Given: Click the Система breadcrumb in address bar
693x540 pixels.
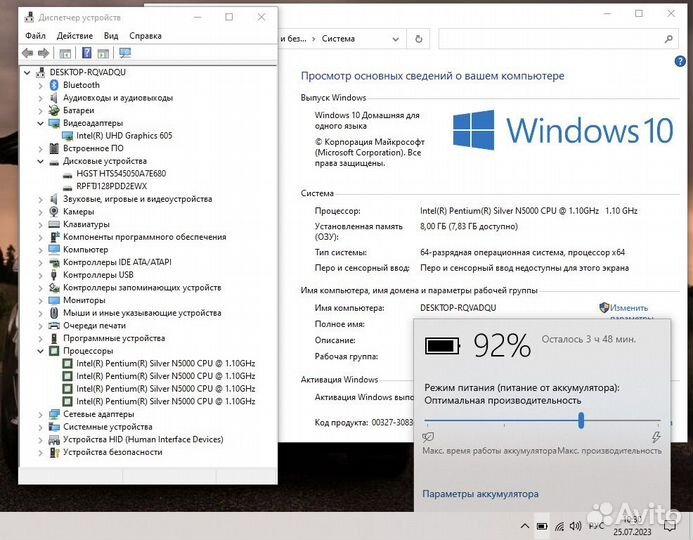Looking at the screenshot, I should [x=338, y=39].
